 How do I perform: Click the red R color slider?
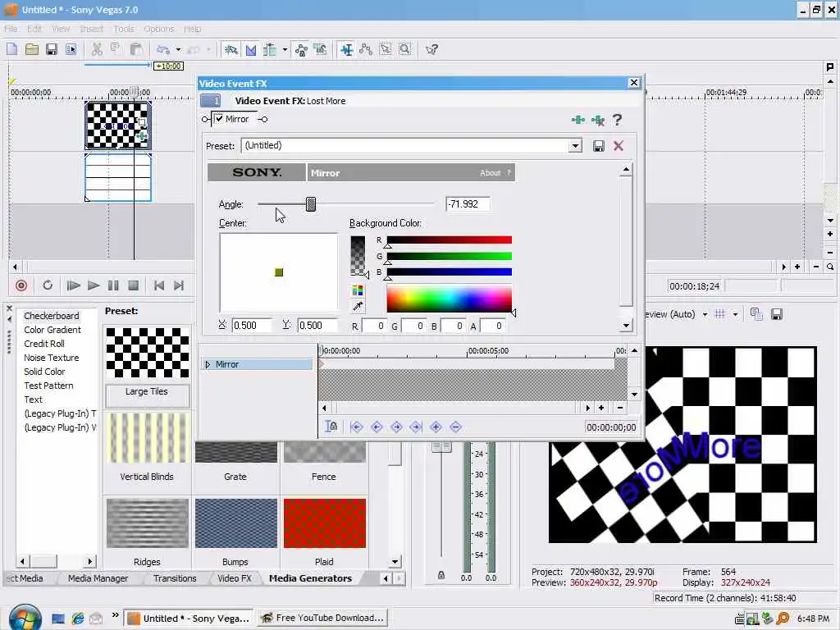click(x=449, y=240)
